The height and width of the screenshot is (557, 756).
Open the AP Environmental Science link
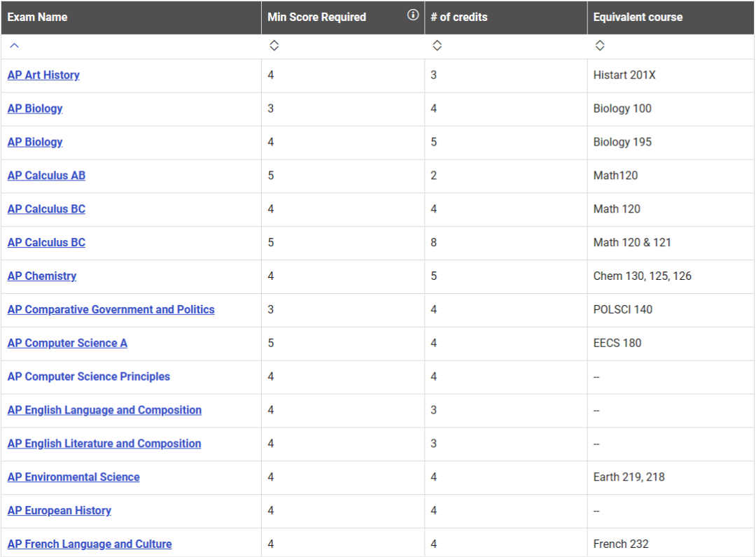coord(73,478)
